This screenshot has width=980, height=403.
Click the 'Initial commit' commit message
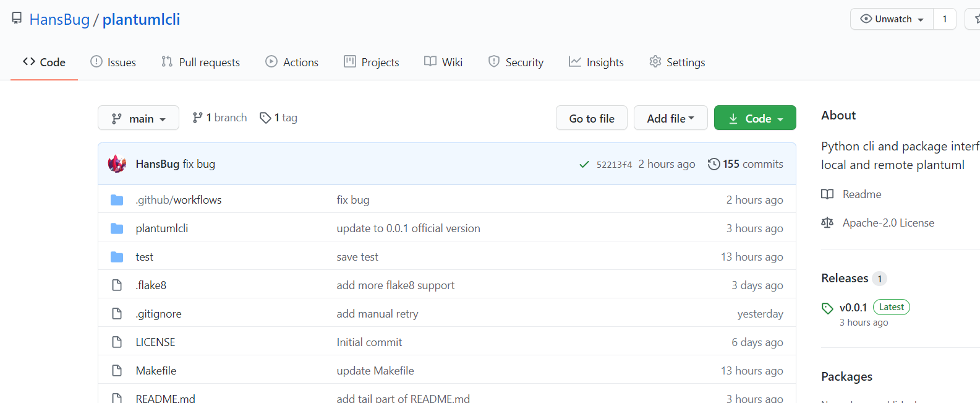369,342
